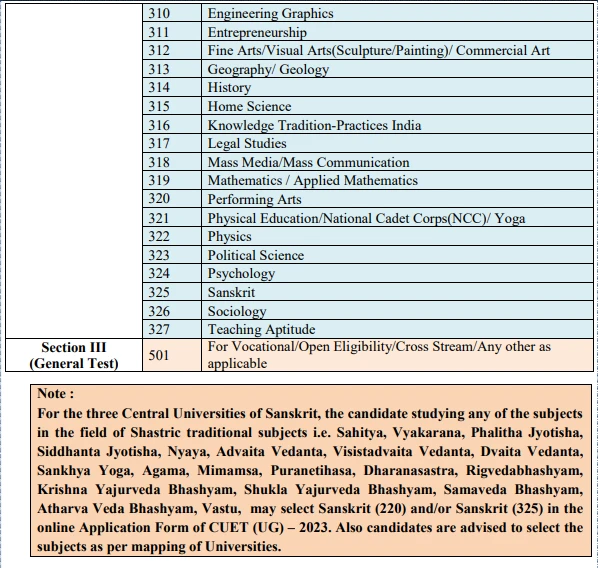598x568 pixels.
Task: Click code 324 cell
Action: (x=172, y=273)
